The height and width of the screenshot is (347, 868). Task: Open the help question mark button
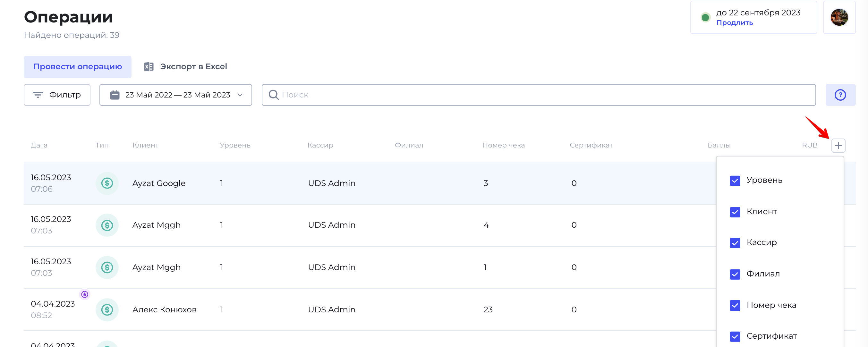click(x=840, y=95)
